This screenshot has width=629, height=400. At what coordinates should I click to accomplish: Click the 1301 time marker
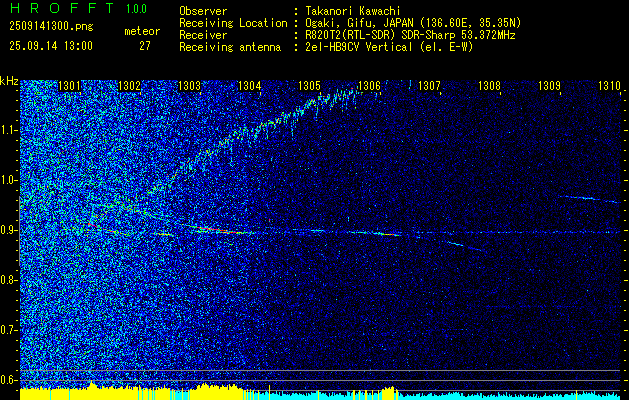point(69,86)
